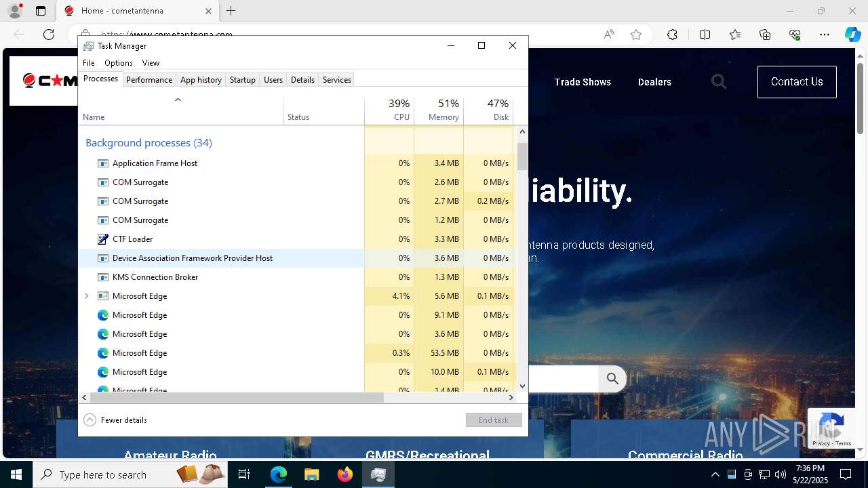Image resolution: width=868 pixels, height=488 pixels.
Task: Refresh the cometantenna page
Action: click(x=49, y=35)
